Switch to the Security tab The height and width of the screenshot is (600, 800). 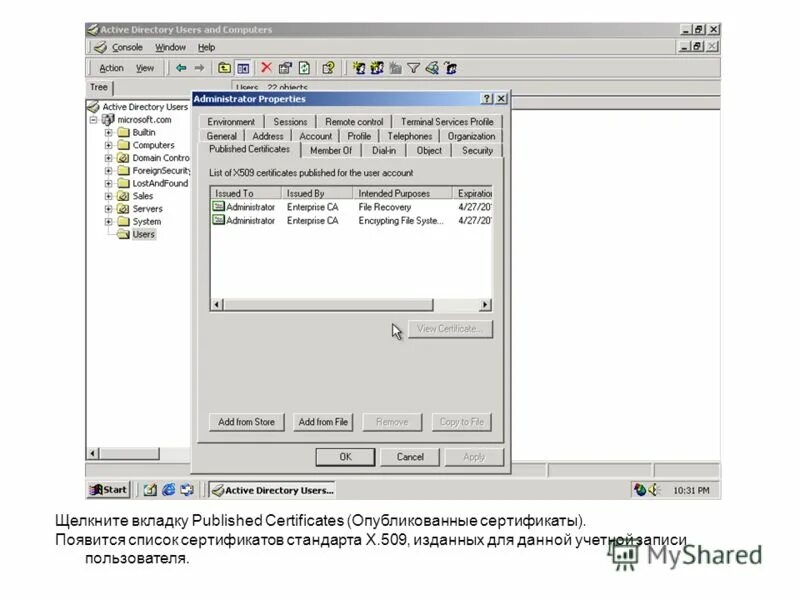click(x=478, y=151)
